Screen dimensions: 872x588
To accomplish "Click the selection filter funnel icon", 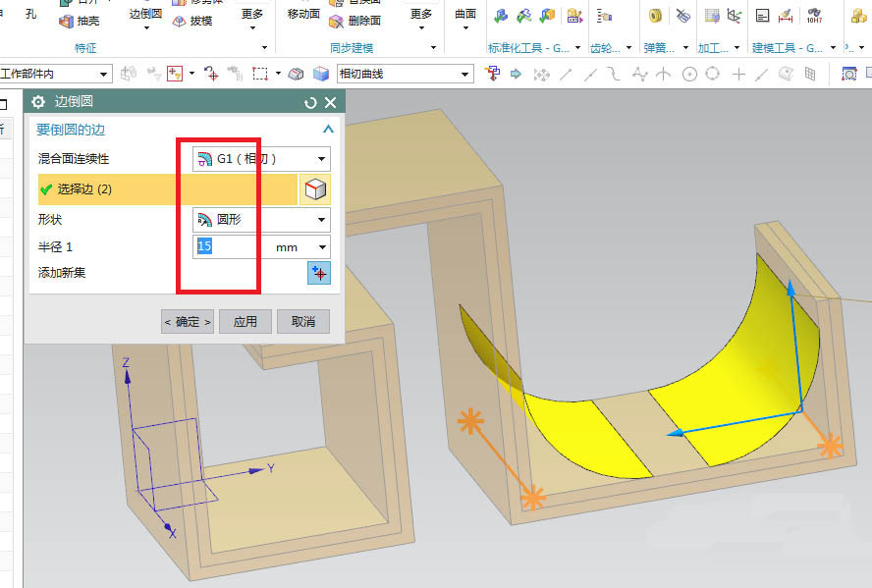I will 175,73.
